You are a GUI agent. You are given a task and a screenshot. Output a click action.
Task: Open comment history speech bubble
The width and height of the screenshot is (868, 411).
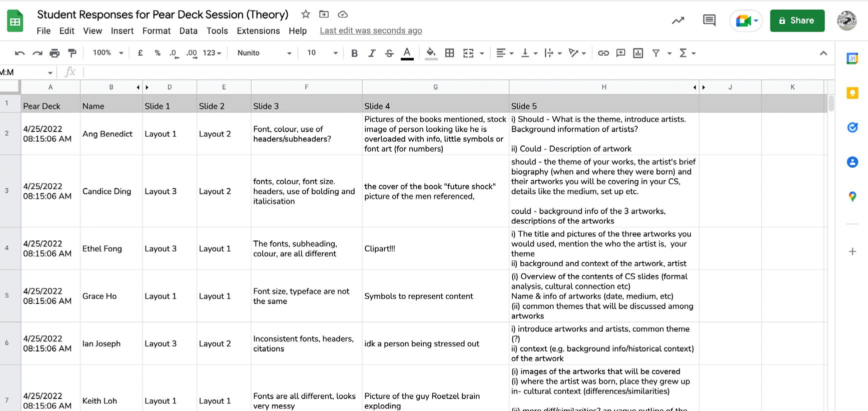[709, 20]
